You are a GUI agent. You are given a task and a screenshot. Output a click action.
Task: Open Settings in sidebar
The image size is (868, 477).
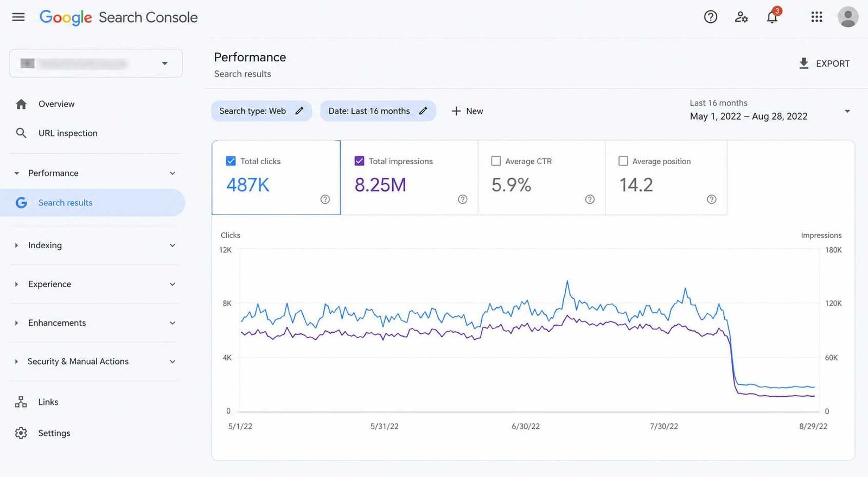[x=54, y=433]
